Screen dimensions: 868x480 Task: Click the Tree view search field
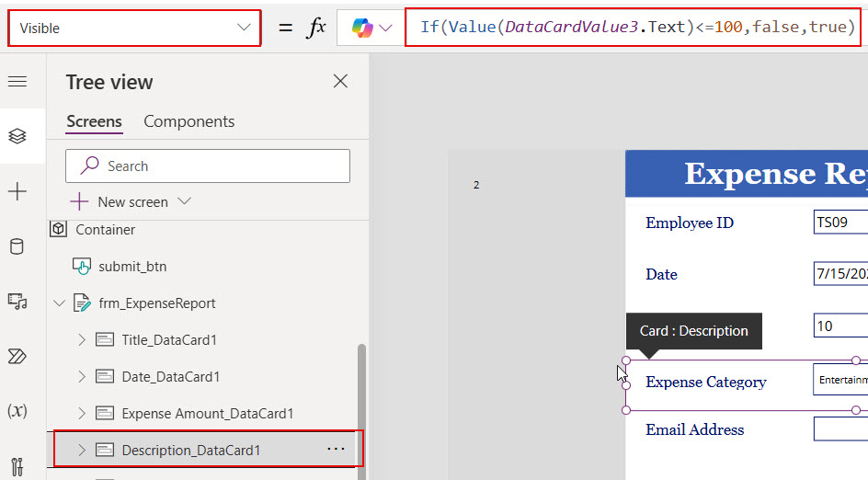tap(208, 166)
